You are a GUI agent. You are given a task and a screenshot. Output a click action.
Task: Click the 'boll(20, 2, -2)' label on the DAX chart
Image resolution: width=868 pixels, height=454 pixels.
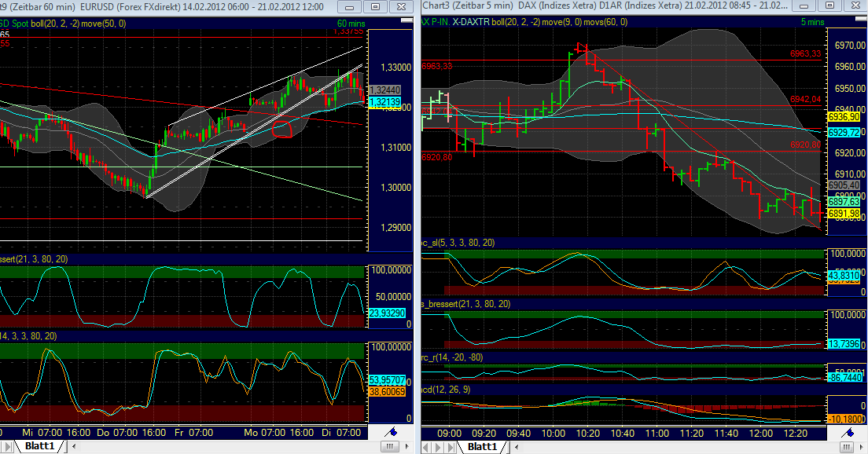pos(516,22)
